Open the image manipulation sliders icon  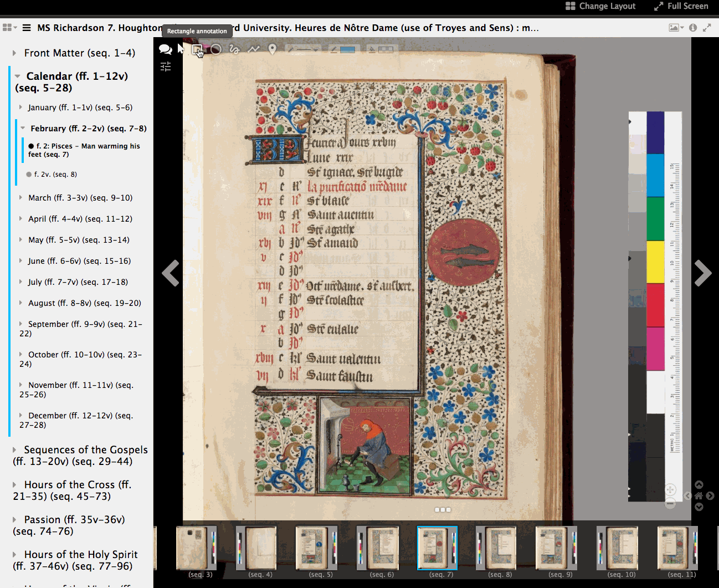166,67
